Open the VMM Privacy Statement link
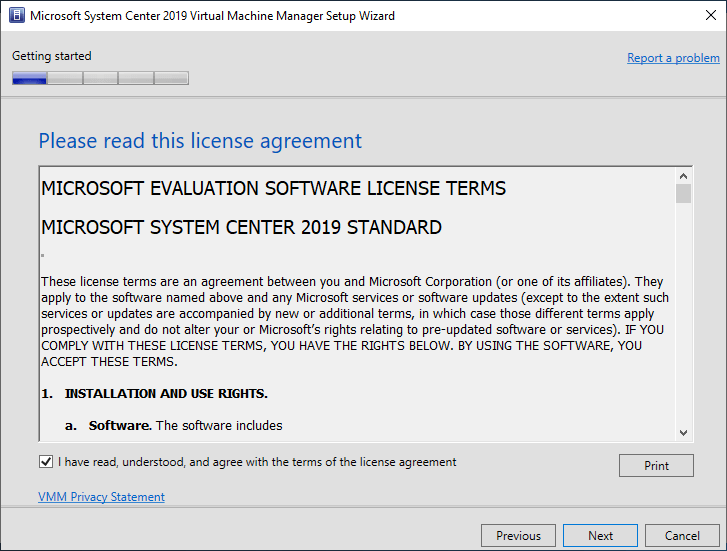This screenshot has height=551, width=727. pos(101,497)
